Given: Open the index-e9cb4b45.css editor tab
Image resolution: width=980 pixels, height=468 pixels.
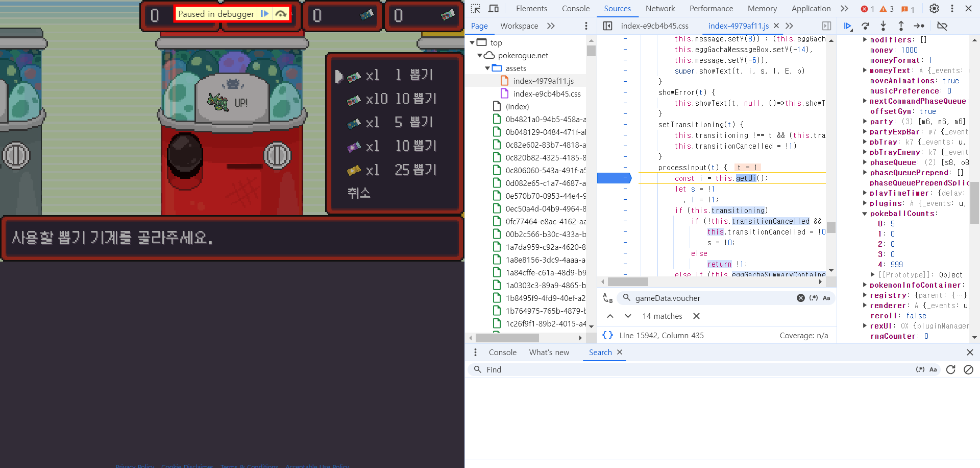Looking at the screenshot, I should click(x=654, y=26).
